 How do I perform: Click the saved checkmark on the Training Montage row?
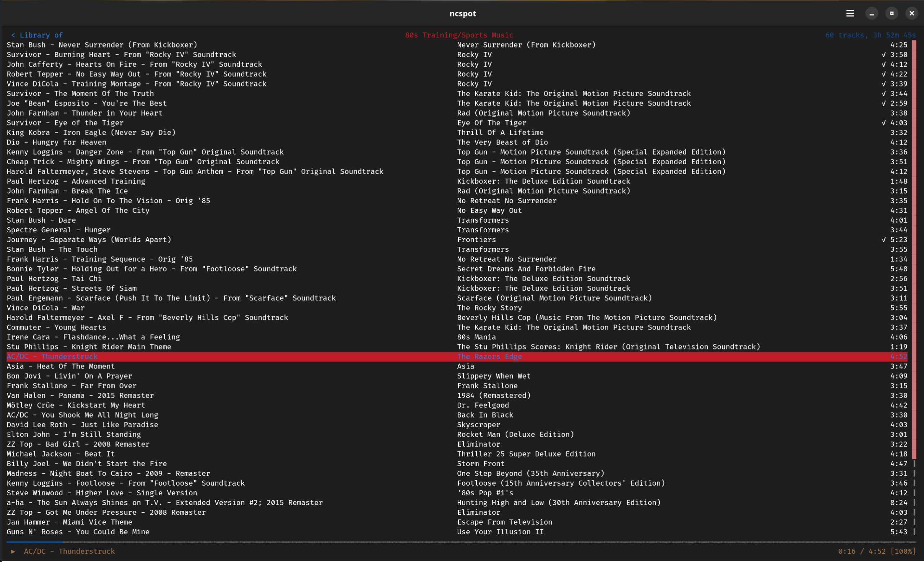click(x=884, y=84)
